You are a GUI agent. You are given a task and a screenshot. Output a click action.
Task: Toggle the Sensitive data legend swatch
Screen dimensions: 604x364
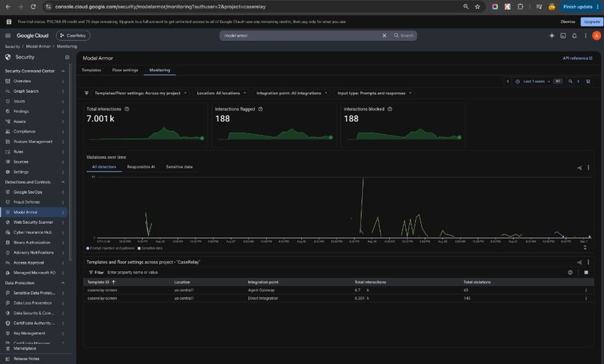139,248
